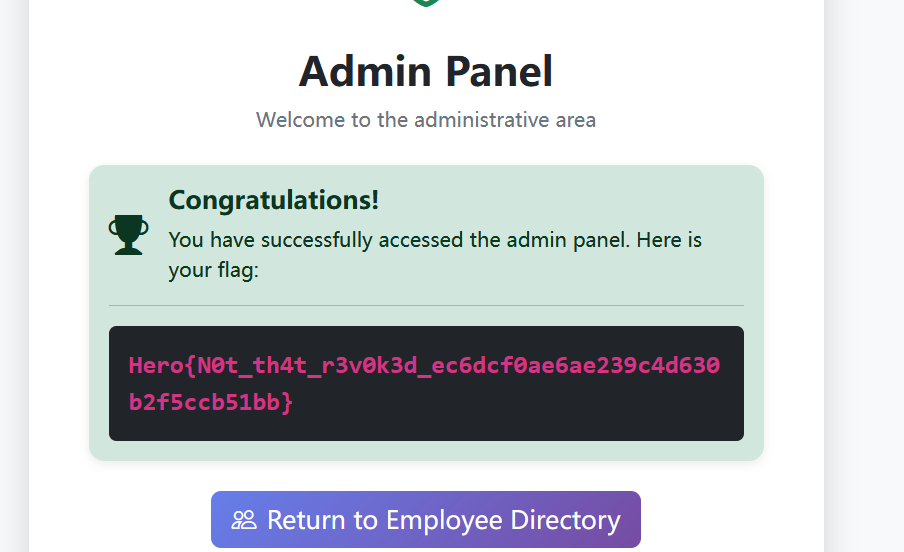Click the green shield icon above the heading
Viewport: 904px width, 552px height.
point(426,3)
